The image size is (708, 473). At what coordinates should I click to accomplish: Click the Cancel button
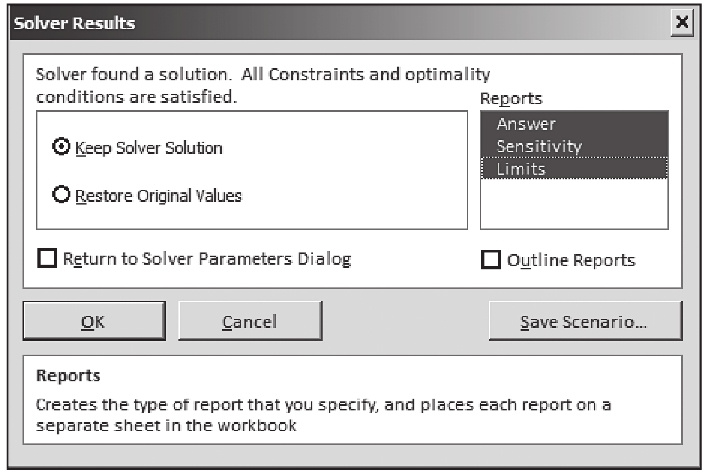[249, 321]
